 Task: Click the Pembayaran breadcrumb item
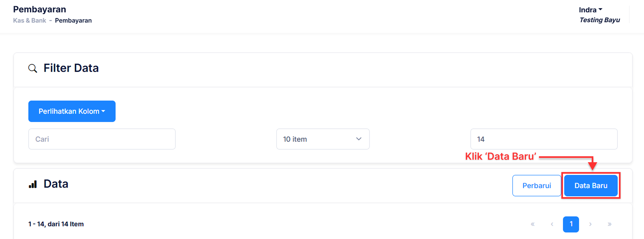(73, 21)
